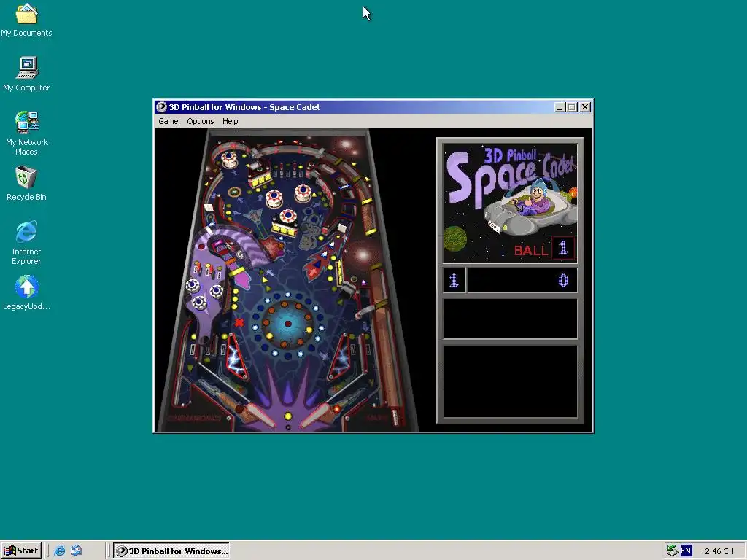747x560 pixels.
Task: Click the player number 1 display
Action: pyautogui.click(x=454, y=280)
